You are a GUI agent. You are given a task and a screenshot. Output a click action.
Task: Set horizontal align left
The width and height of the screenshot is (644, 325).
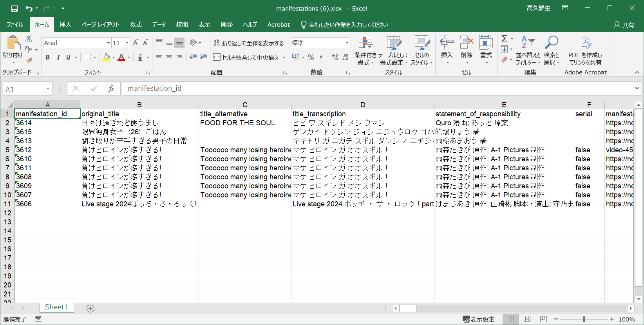(159, 57)
